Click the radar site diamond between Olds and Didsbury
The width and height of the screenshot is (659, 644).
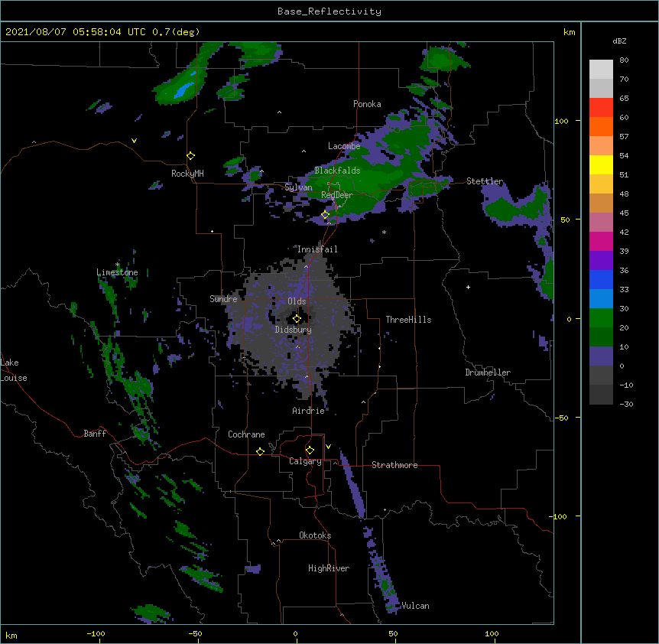297,319
